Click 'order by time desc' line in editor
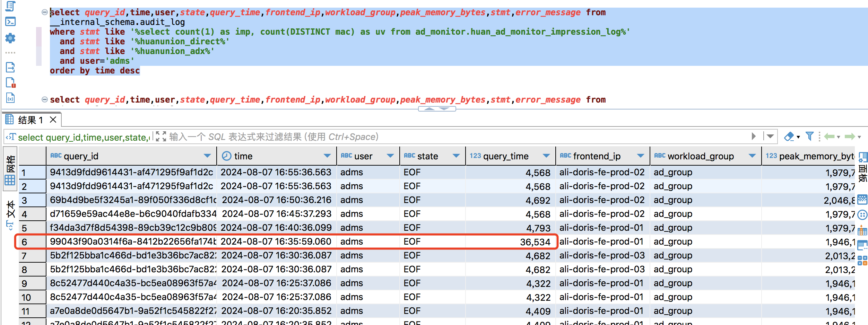The height and width of the screenshot is (325, 868). click(95, 71)
